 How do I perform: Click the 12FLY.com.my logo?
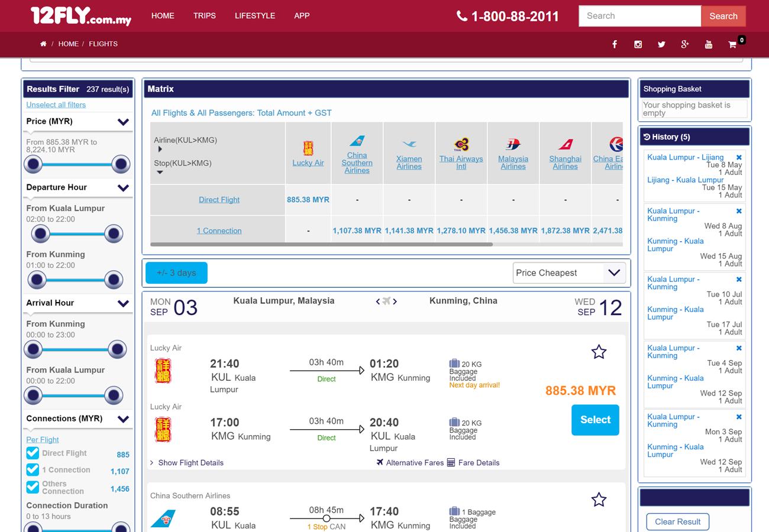81,15
